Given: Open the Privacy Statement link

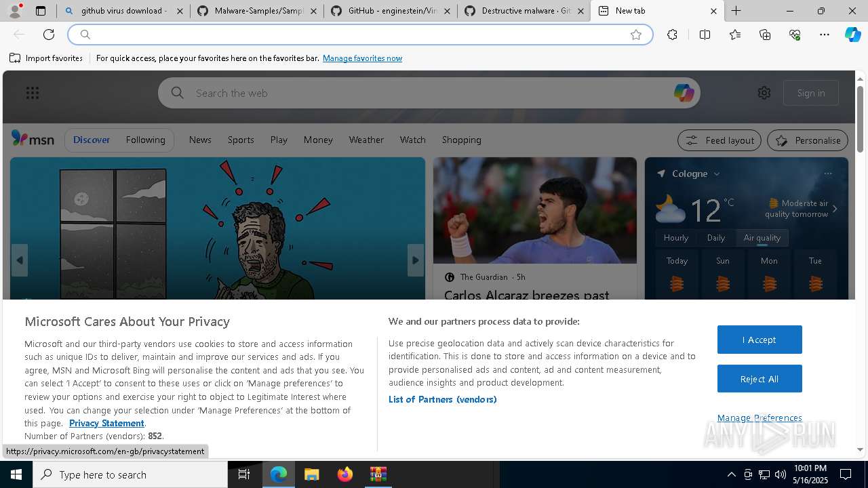Looking at the screenshot, I should point(106,423).
